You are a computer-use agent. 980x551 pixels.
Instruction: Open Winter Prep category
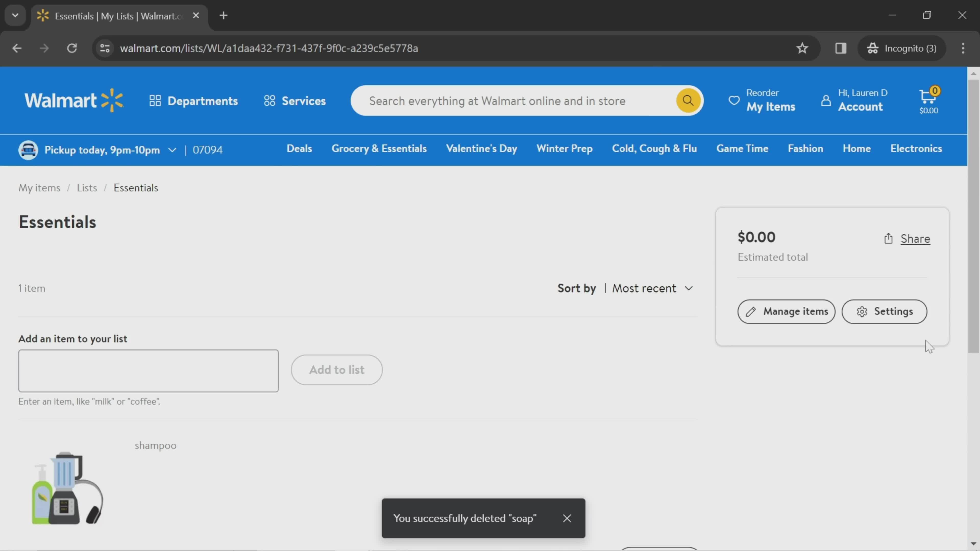pos(564,149)
